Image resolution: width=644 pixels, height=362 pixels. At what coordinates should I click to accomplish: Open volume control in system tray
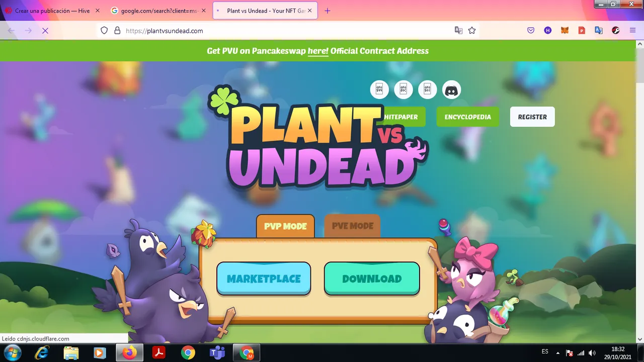[592, 353]
